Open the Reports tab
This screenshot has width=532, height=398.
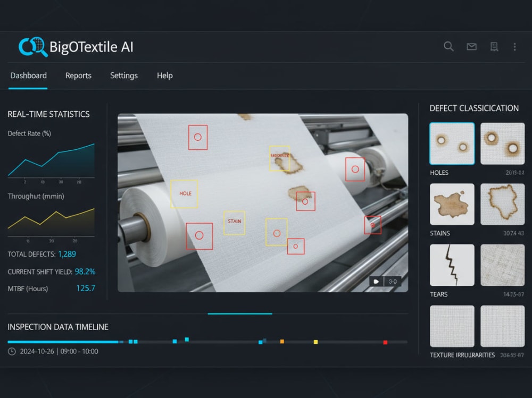pos(78,75)
